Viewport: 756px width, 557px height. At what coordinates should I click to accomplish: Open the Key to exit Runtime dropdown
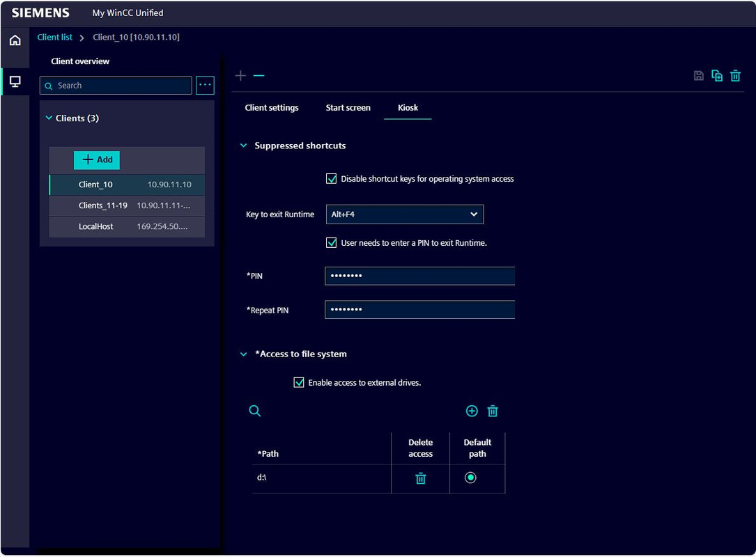[x=405, y=214]
